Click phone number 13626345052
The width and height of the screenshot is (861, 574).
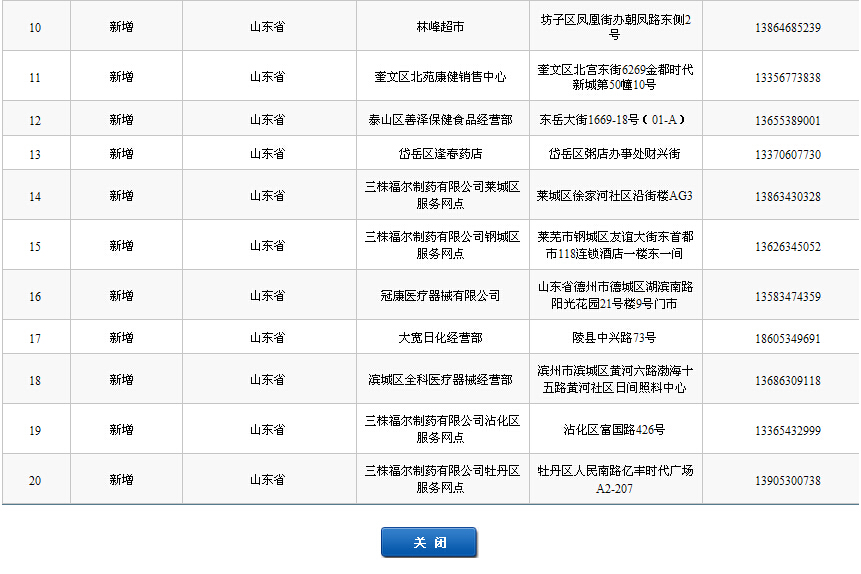click(788, 246)
